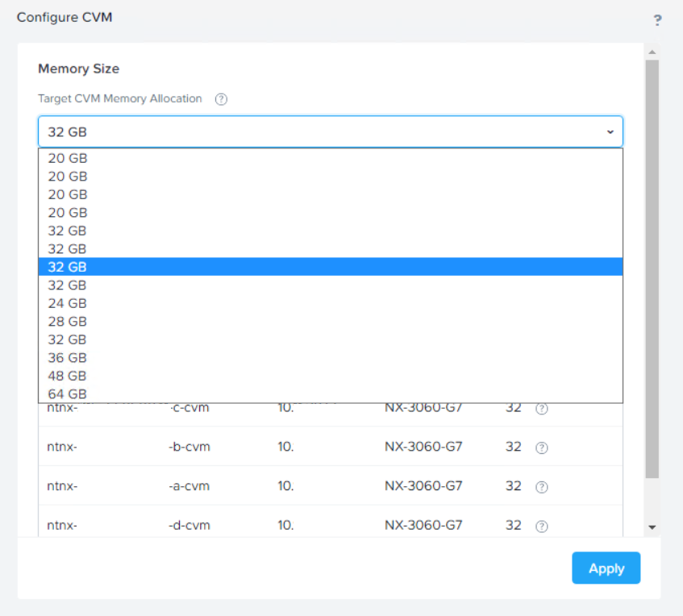Click the help icon in the -a-cvm row
Viewport: 683px width, 616px height.
[x=542, y=486]
